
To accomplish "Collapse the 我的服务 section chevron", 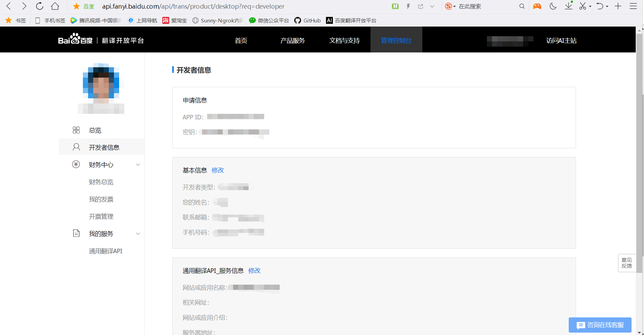I will coord(138,233).
